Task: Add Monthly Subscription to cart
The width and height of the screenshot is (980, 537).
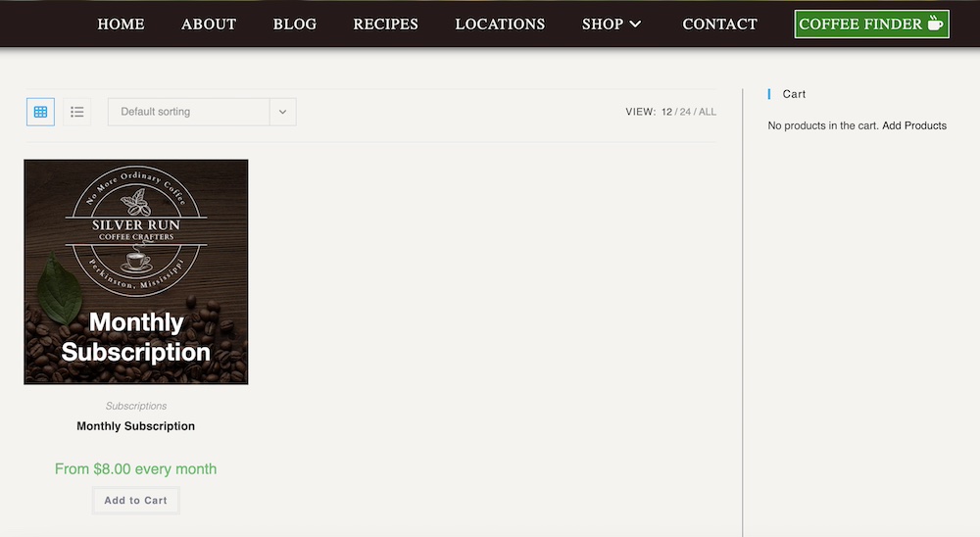Action: point(135,500)
